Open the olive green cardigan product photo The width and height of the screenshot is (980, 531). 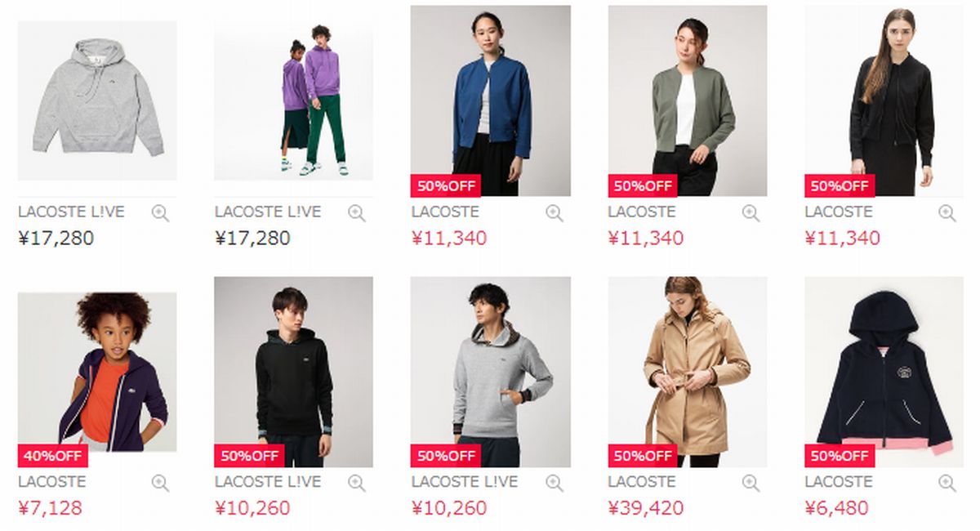[x=688, y=100]
